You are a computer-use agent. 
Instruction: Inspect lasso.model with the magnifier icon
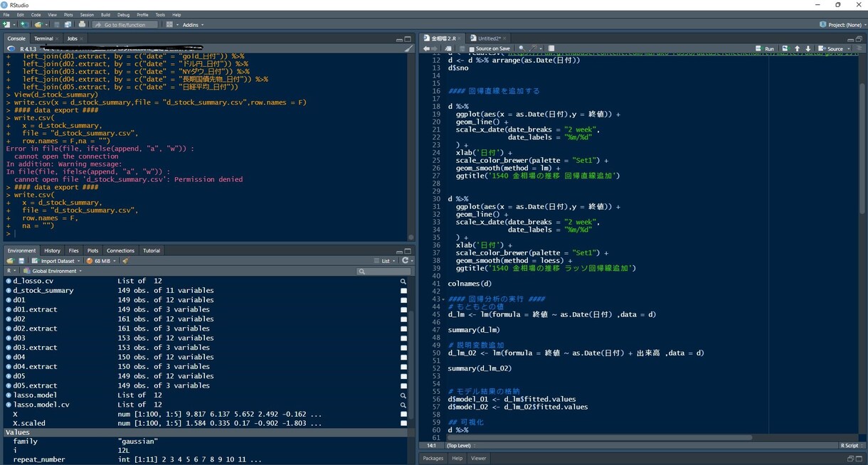403,395
